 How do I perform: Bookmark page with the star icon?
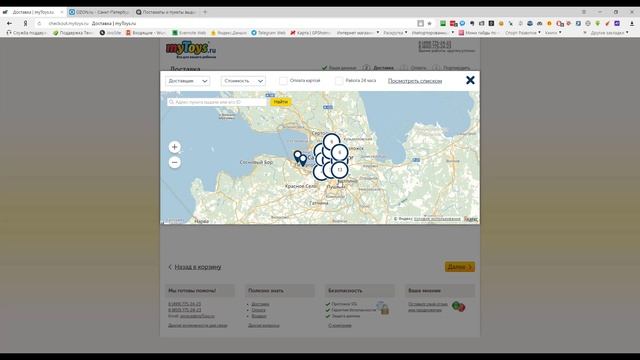[429, 24]
